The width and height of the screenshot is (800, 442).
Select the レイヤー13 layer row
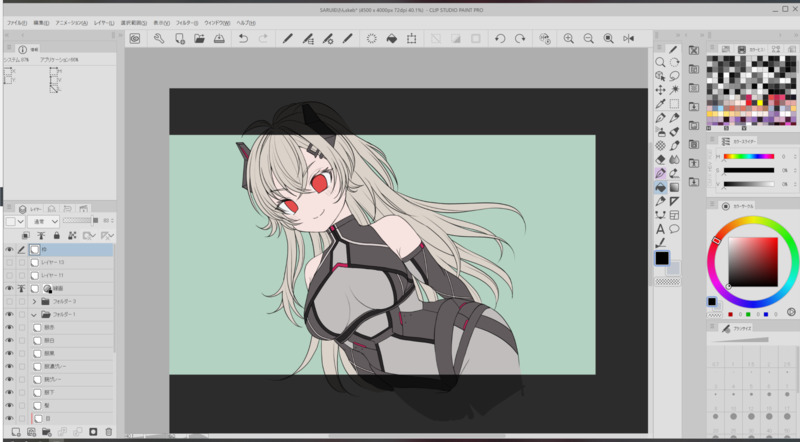(x=70, y=262)
